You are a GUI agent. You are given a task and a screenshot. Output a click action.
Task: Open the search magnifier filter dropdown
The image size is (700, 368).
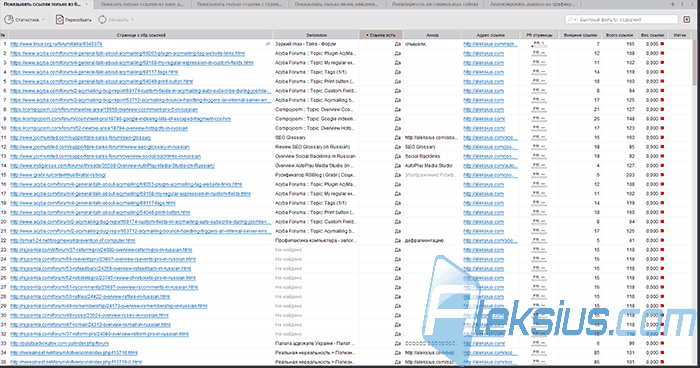click(x=571, y=19)
